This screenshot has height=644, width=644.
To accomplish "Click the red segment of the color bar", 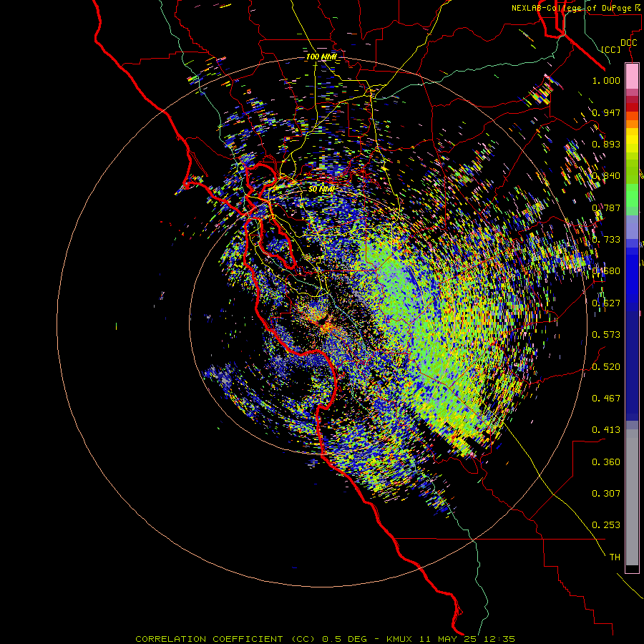I will coord(632,107).
